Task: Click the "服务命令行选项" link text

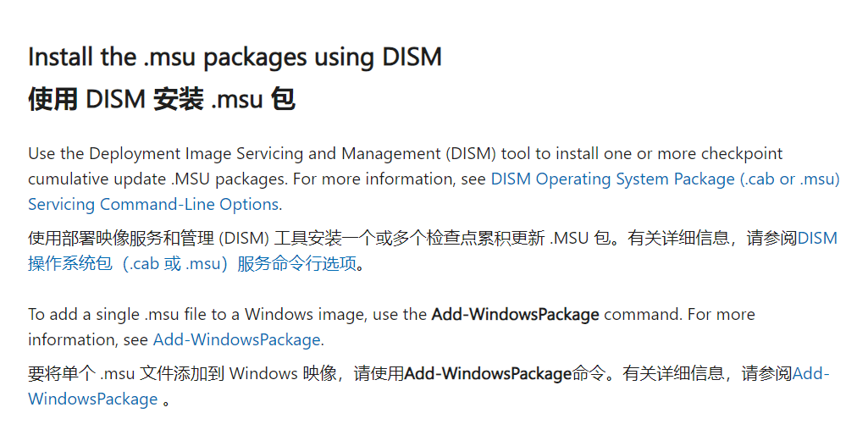Action: pos(296,264)
